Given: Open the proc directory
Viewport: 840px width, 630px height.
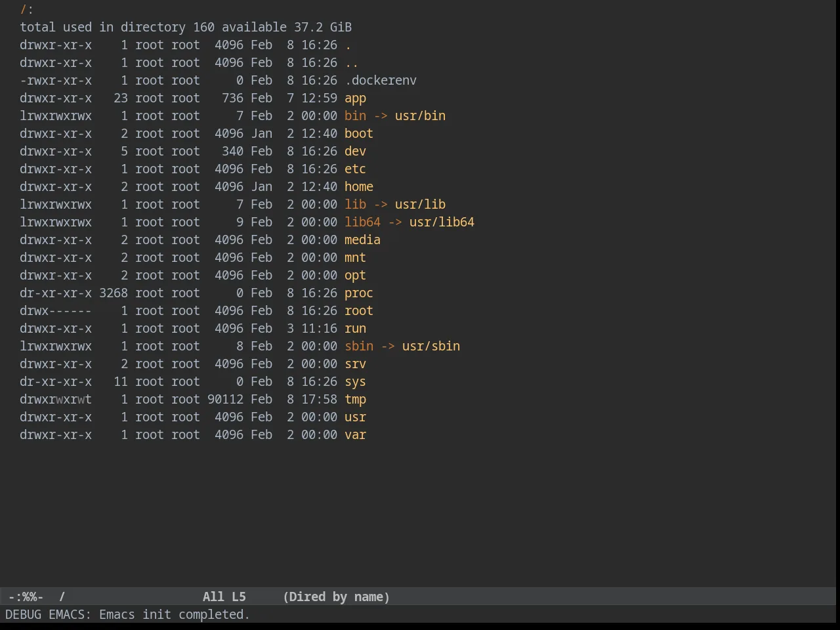Looking at the screenshot, I should [359, 293].
